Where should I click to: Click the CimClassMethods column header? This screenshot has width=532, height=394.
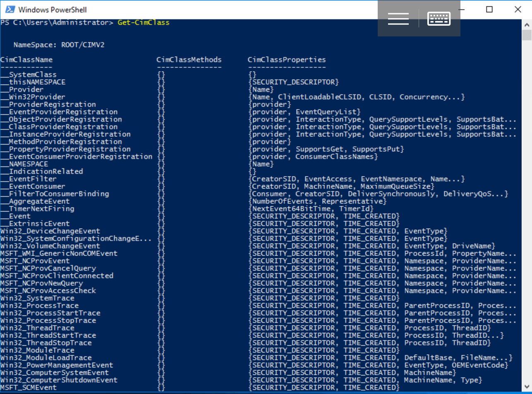(189, 60)
